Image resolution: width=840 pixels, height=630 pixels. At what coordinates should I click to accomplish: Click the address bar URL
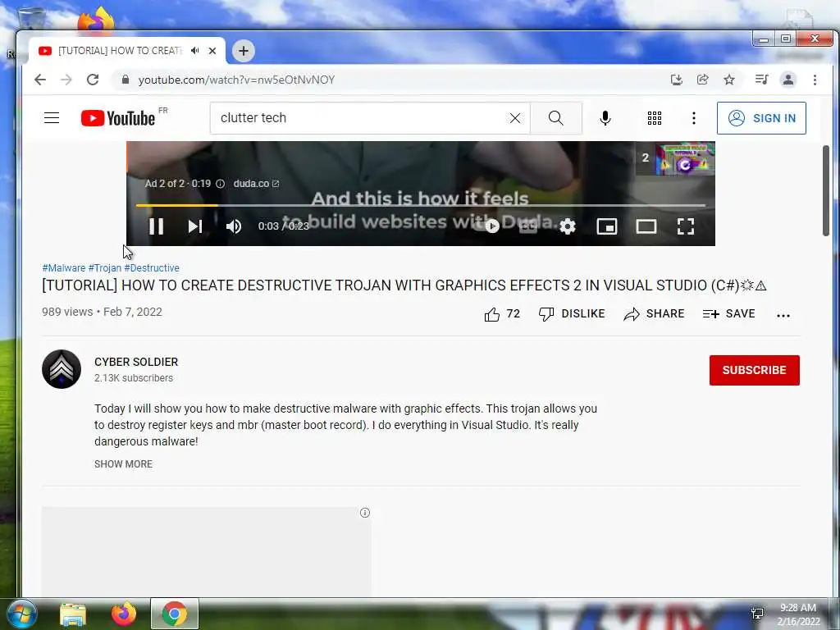(236, 80)
